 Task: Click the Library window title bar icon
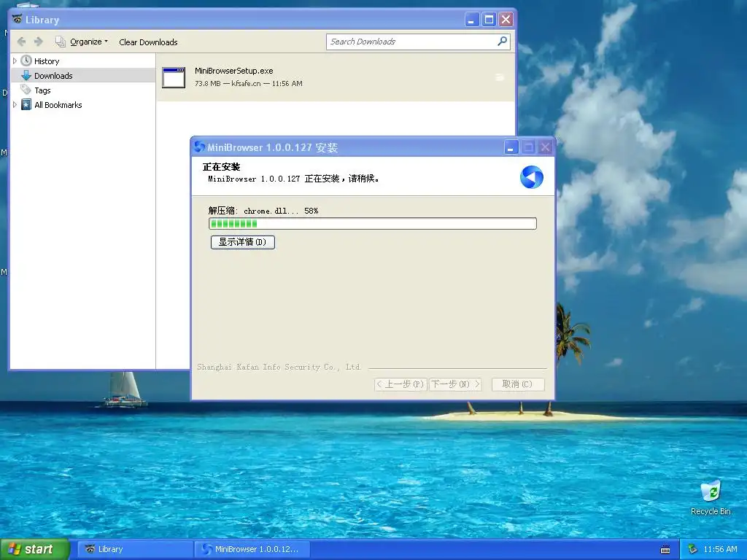click(x=18, y=20)
